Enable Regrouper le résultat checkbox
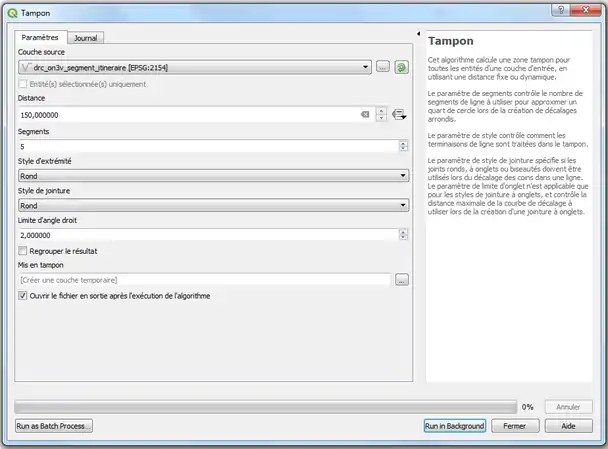 24,250
